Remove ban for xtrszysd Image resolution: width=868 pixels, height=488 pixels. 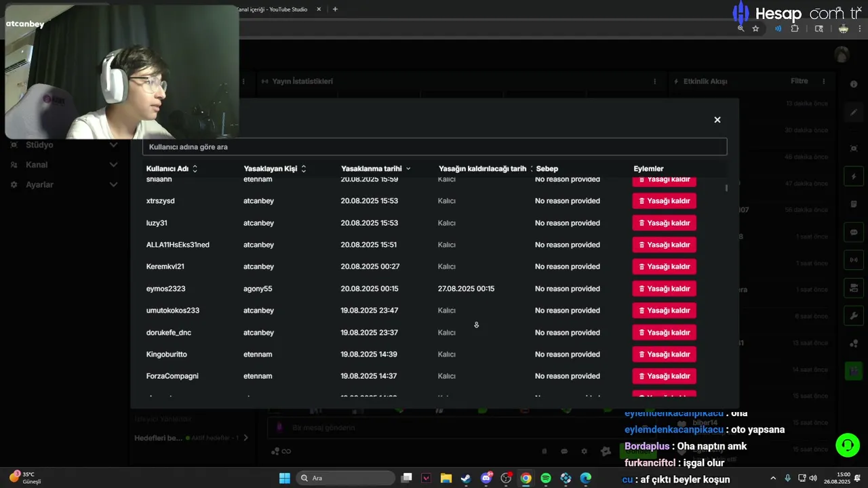(665, 201)
